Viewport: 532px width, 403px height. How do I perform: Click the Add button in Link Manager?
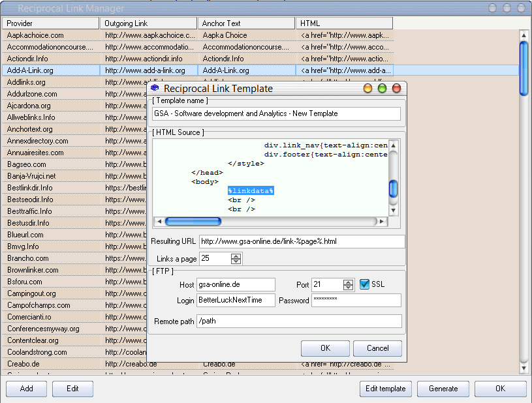pos(27,389)
